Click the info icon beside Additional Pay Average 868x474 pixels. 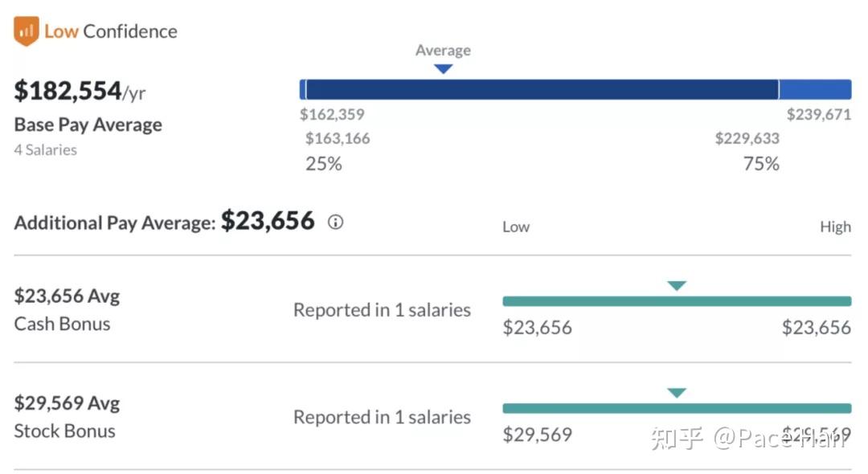pos(335,223)
